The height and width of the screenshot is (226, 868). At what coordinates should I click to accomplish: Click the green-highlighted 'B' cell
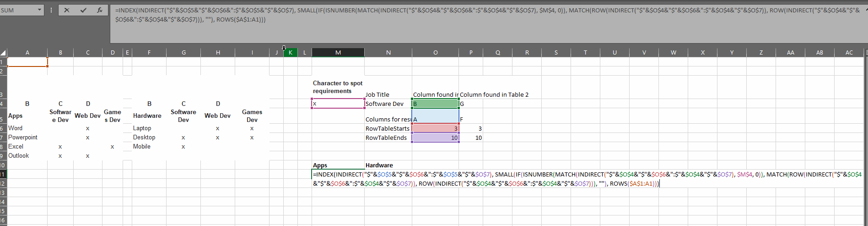(x=435, y=104)
